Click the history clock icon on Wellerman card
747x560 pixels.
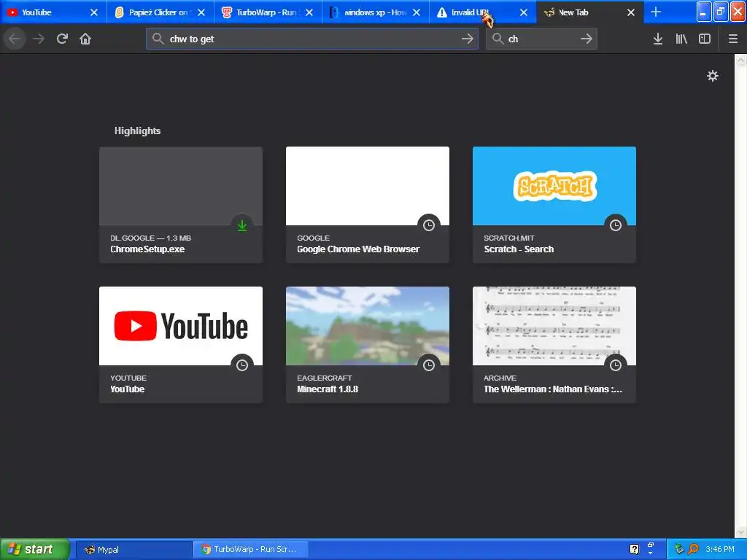tap(616, 365)
